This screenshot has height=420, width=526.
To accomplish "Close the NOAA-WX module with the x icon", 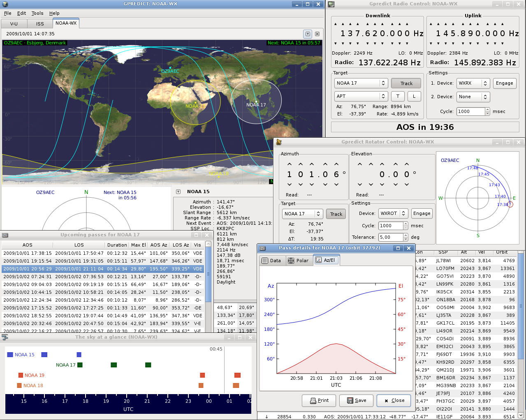I will [x=317, y=34].
